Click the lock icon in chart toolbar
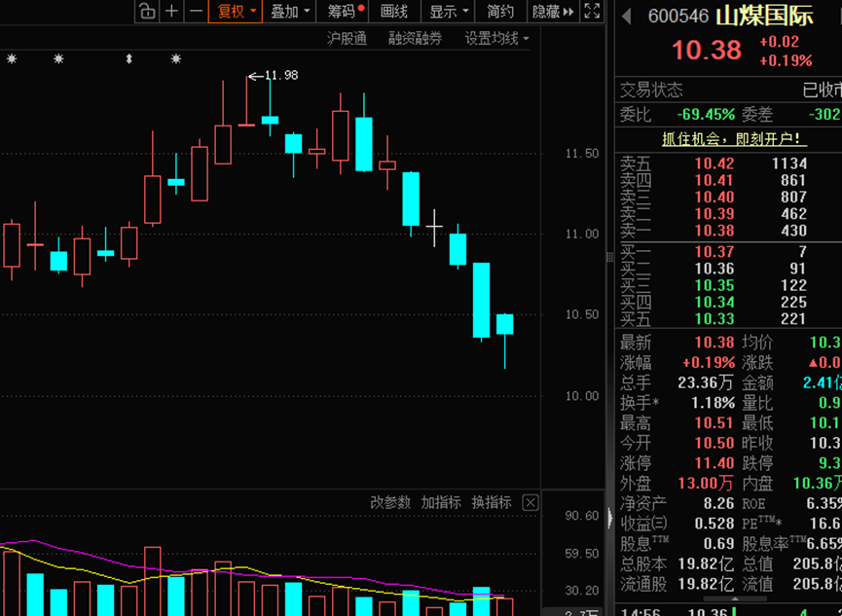 146,12
